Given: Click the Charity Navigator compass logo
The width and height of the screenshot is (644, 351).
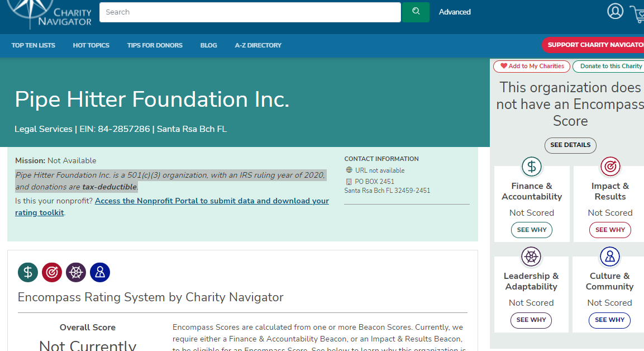Looking at the screenshot, I should coord(49,13).
